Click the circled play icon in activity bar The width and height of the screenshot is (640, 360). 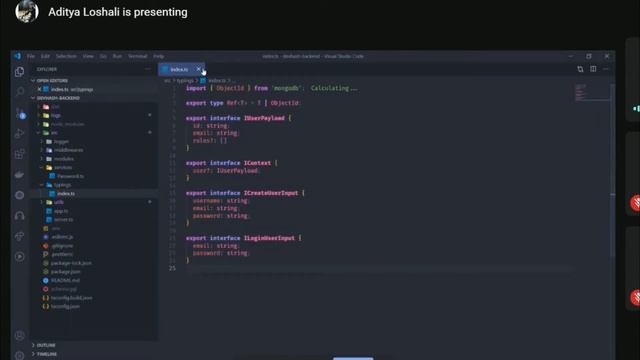point(19,256)
